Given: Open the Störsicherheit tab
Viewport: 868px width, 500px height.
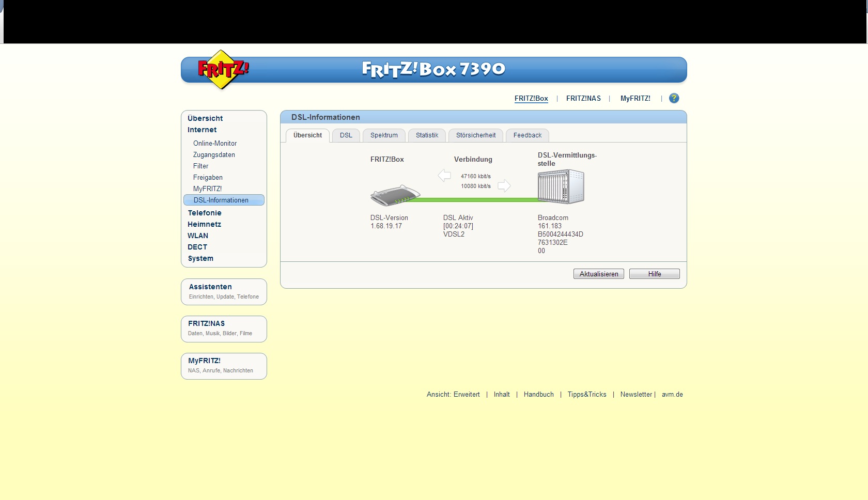Looking at the screenshot, I should pos(476,135).
